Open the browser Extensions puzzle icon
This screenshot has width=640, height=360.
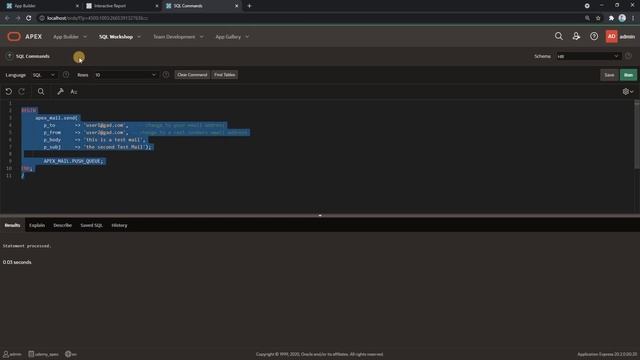pos(611,18)
